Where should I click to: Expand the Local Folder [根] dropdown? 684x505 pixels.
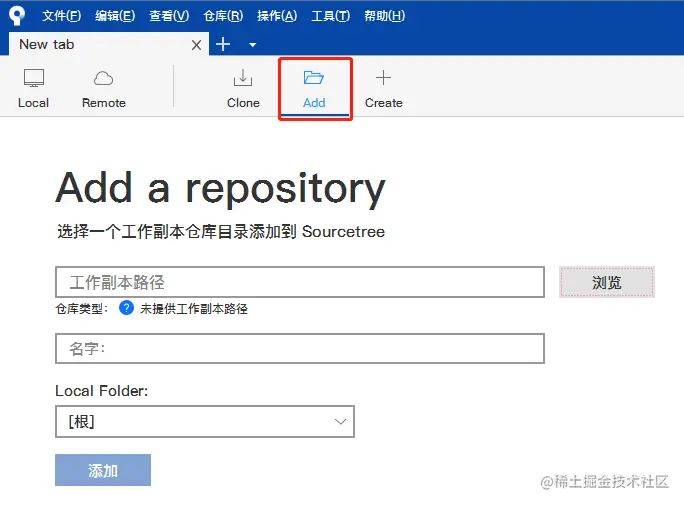pos(205,421)
